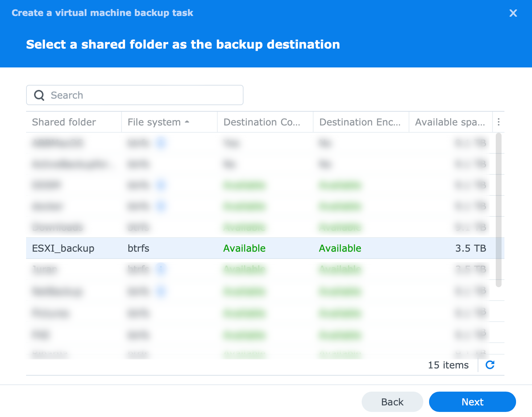This screenshot has height=417, width=532.
Task: Click btrfs cell in ESXI_backup row
Action: (x=138, y=248)
